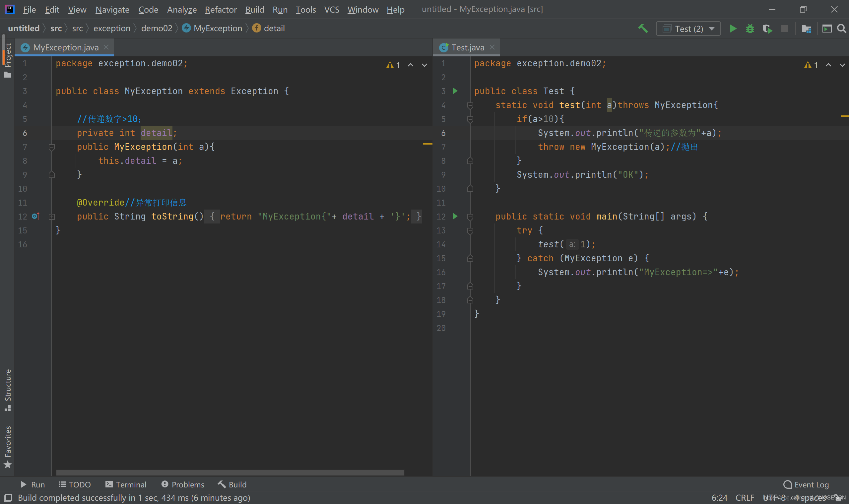Open the Analyze menu
Screen dimensions: 849x504
tap(182, 10)
